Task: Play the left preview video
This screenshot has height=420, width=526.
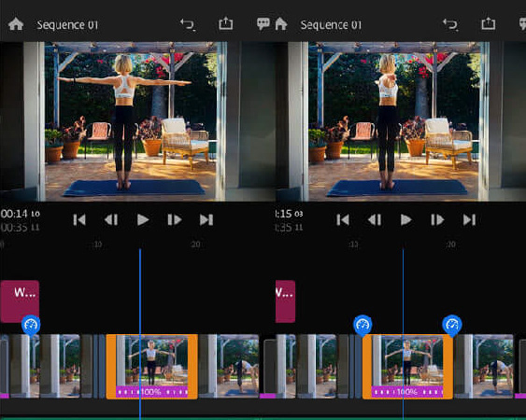Action: point(143,220)
